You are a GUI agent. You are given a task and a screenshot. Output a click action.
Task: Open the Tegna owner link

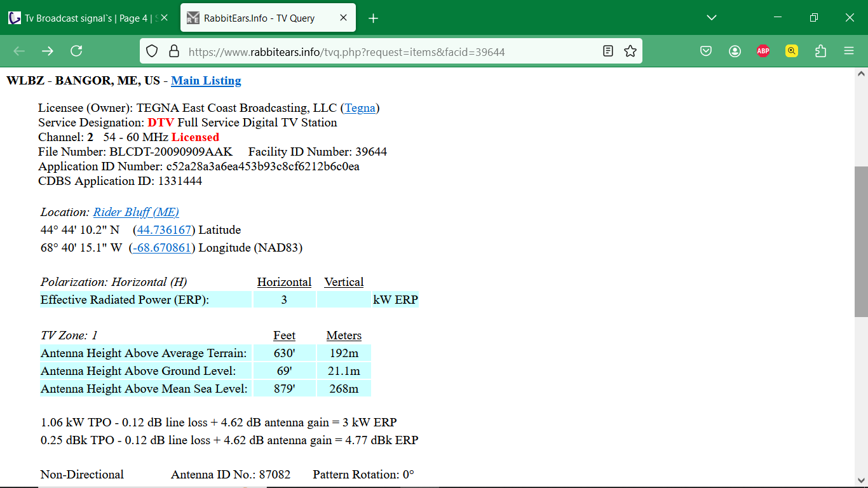(x=360, y=108)
